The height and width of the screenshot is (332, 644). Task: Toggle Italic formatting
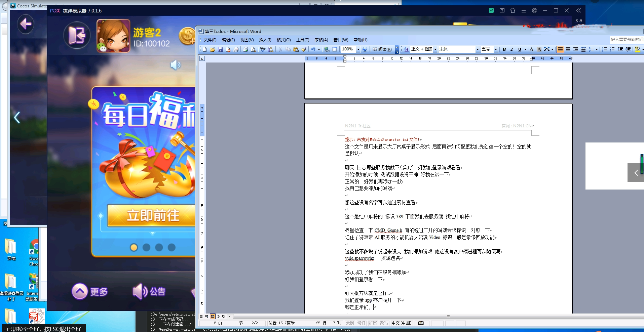tap(512, 49)
